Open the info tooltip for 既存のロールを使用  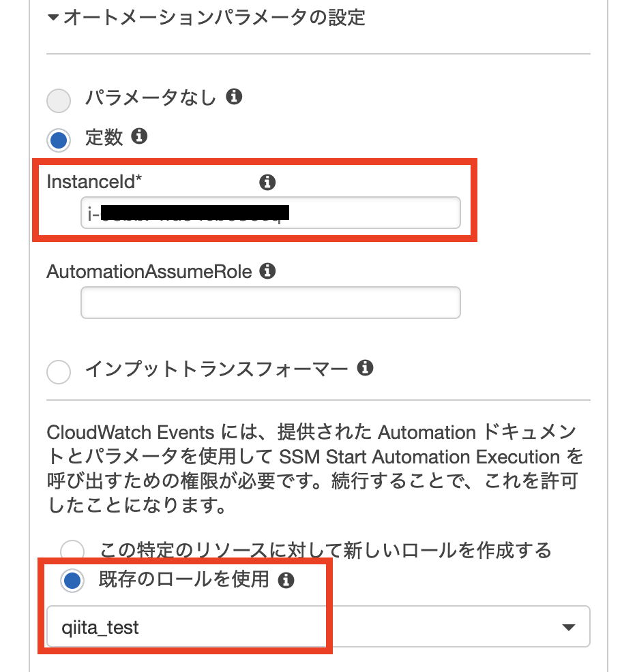[286, 581]
